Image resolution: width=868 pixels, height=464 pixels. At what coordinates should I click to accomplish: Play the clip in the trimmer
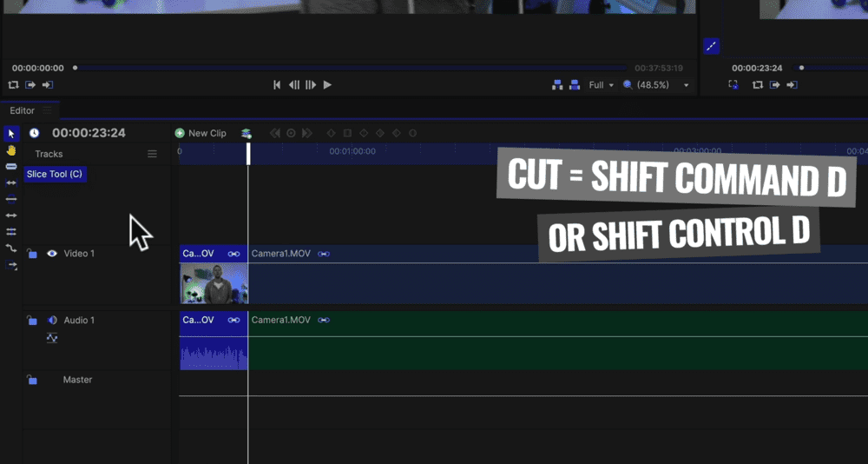point(327,85)
